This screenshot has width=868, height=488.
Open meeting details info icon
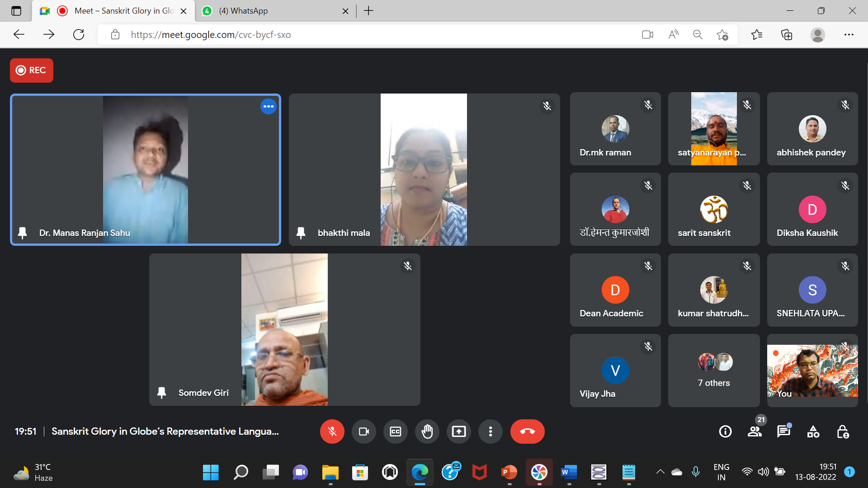725,432
